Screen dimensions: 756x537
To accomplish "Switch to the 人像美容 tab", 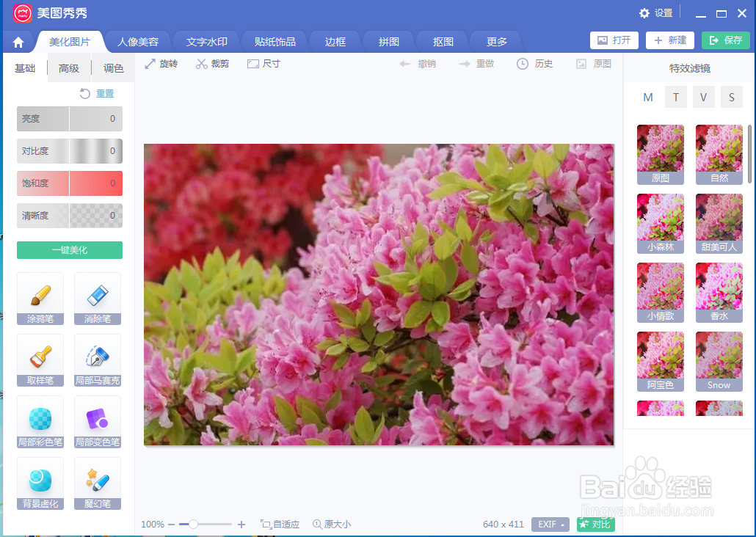I will click(x=137, y=42).
